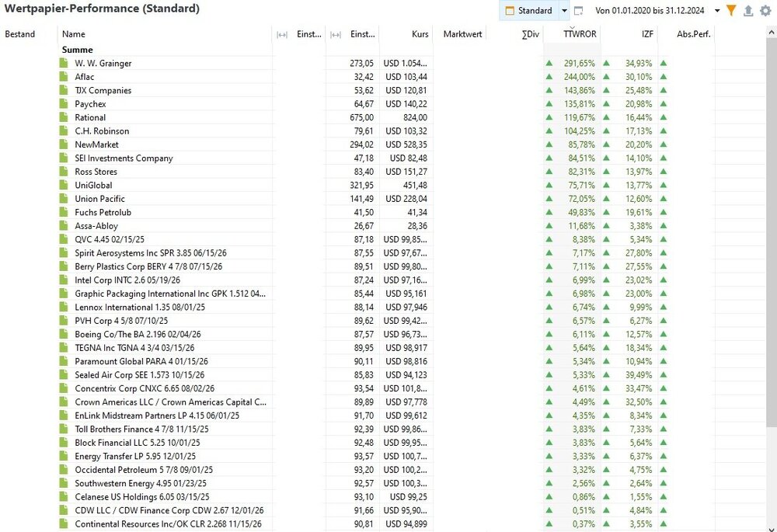Click the green icon next to Rational
Viewport: 777px width, 532px height.
64,117
